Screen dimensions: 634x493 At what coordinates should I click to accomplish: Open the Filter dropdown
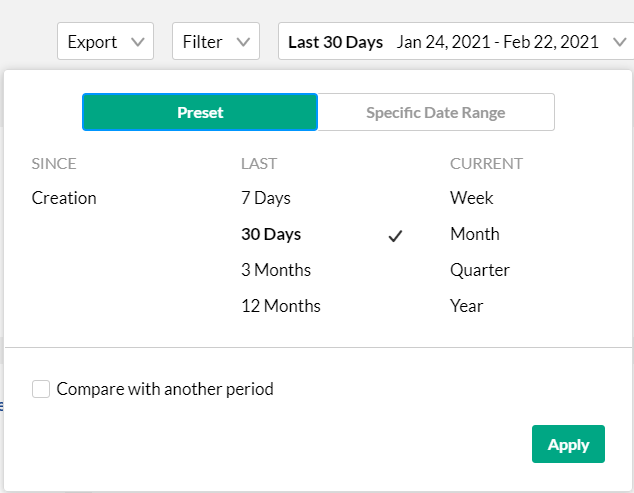coord(215,42)
